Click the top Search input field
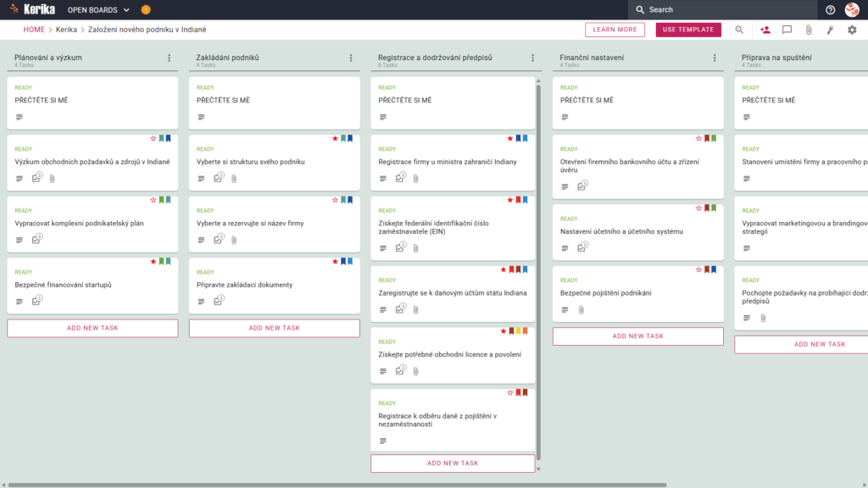This screenshot has height=488, width=868. coord(722,9)
